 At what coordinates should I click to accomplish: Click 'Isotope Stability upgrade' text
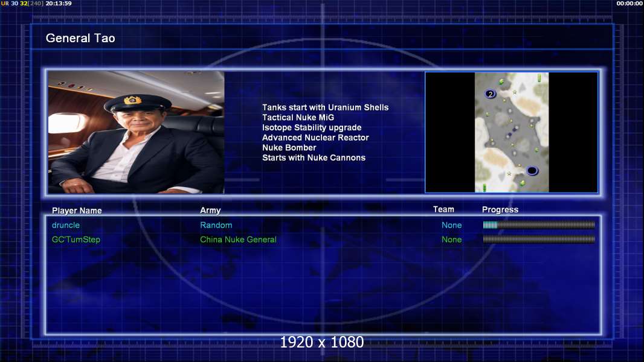(312, 127)
